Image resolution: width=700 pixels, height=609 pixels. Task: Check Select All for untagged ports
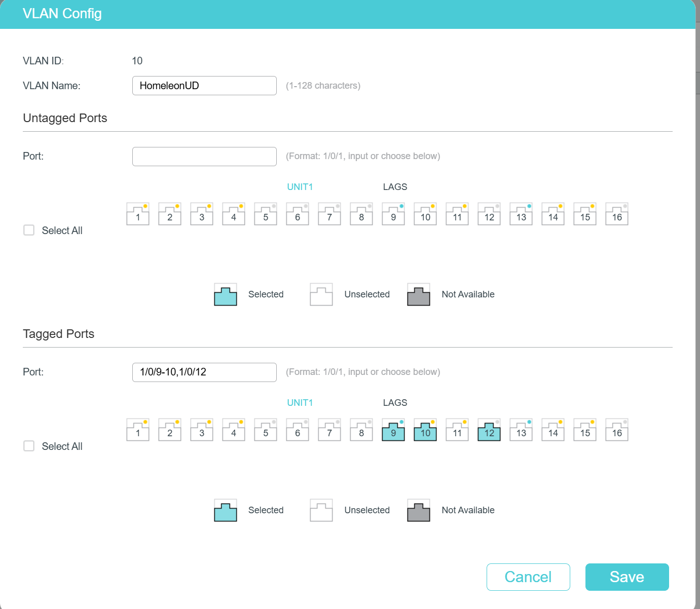29,231
